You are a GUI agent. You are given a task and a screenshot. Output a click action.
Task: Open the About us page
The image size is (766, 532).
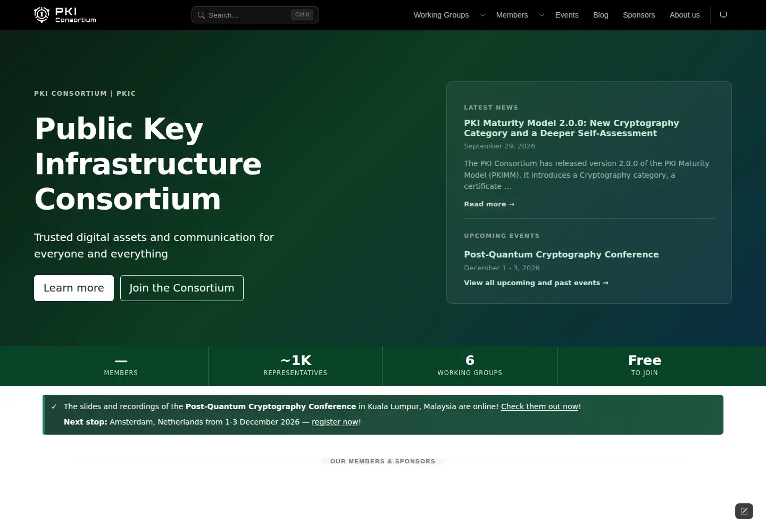click(685, 15)
